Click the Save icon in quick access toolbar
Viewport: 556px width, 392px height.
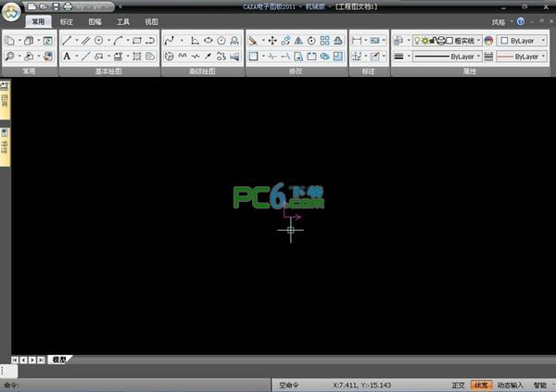tap(55, 6)
